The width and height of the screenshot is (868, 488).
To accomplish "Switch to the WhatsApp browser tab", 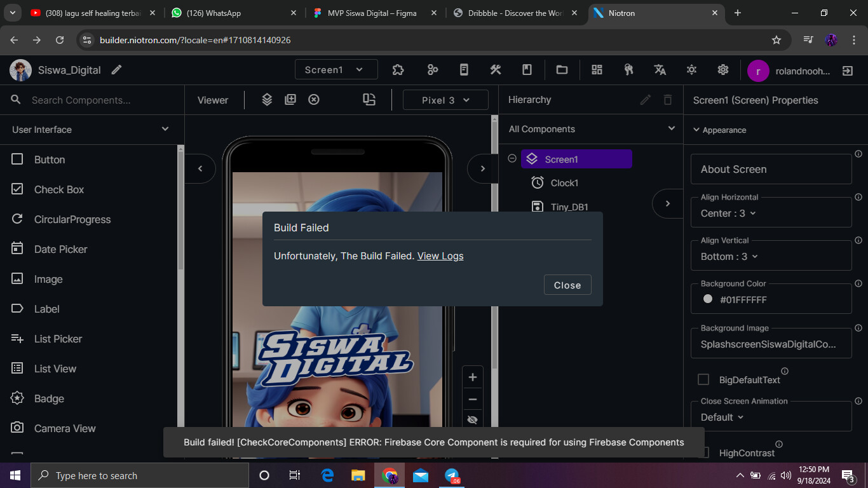I will click(x=233, y=13).
